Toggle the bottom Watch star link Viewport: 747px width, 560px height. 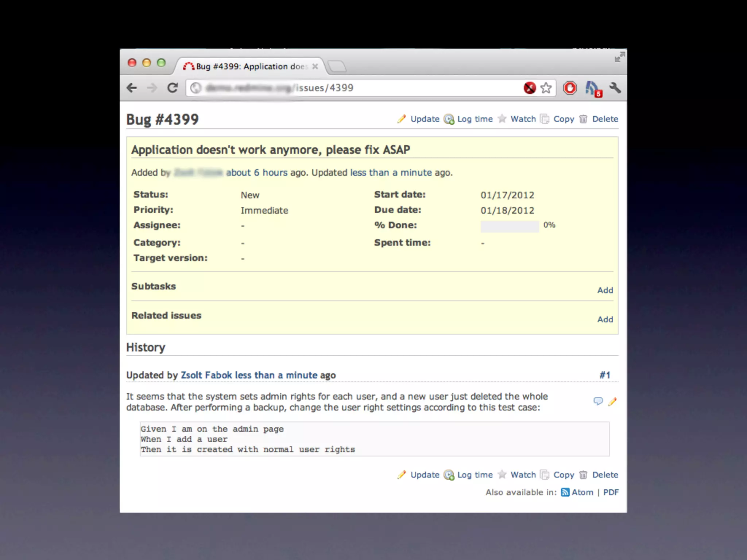click(x=523, y=475)
